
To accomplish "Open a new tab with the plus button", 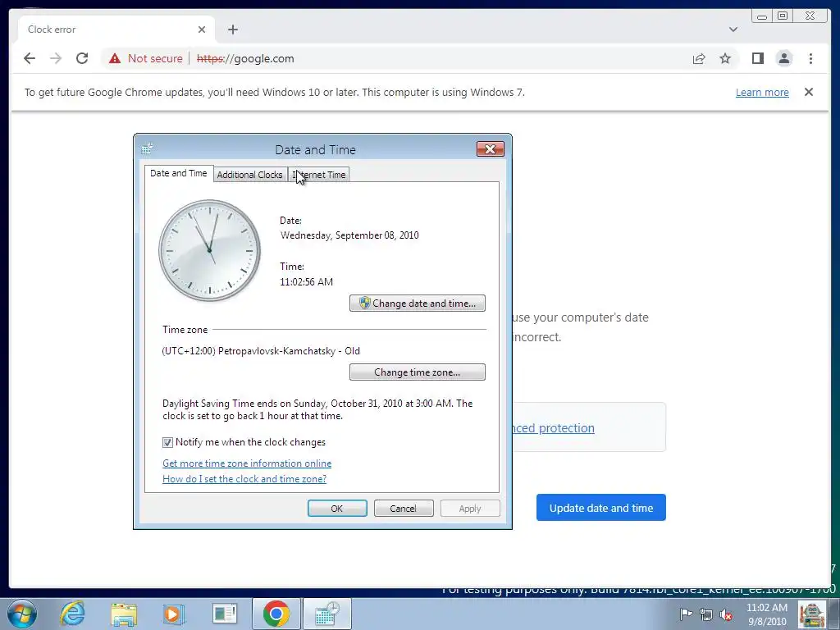I will pyautogui.click(x=232, y=30).
